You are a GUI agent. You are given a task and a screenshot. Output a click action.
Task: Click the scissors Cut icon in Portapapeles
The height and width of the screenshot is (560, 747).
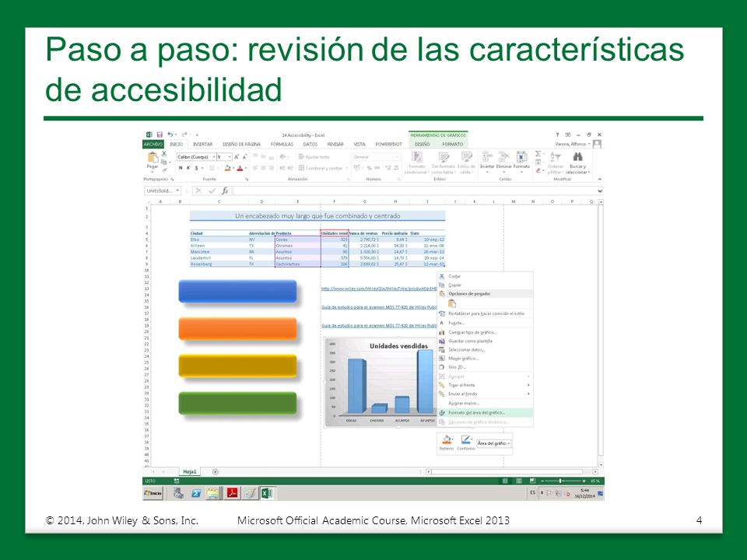[x=164, y=154]
